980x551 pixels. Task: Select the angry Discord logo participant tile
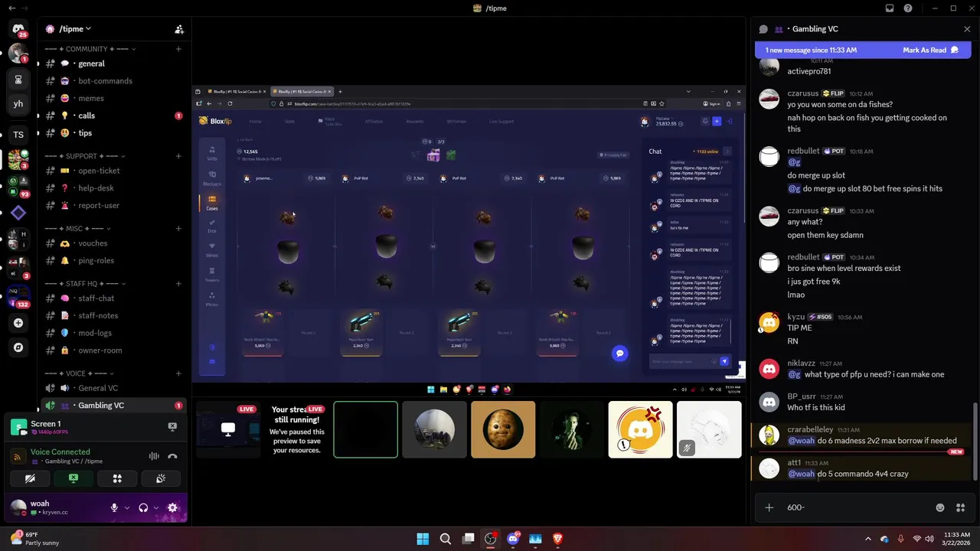coord(640,430)
